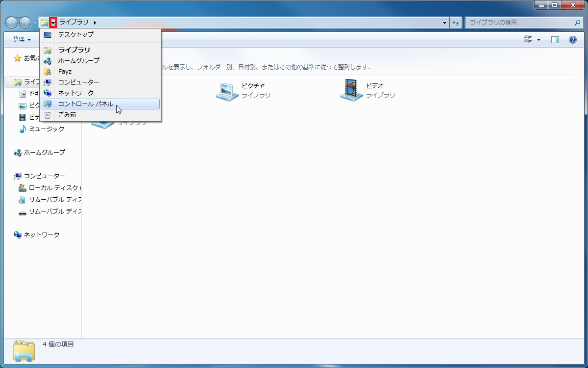Open recent pages dropdown beside Forward button
The width and height of the screenshot is (588, 368).
pyautogui.click(x=35, y=23)
